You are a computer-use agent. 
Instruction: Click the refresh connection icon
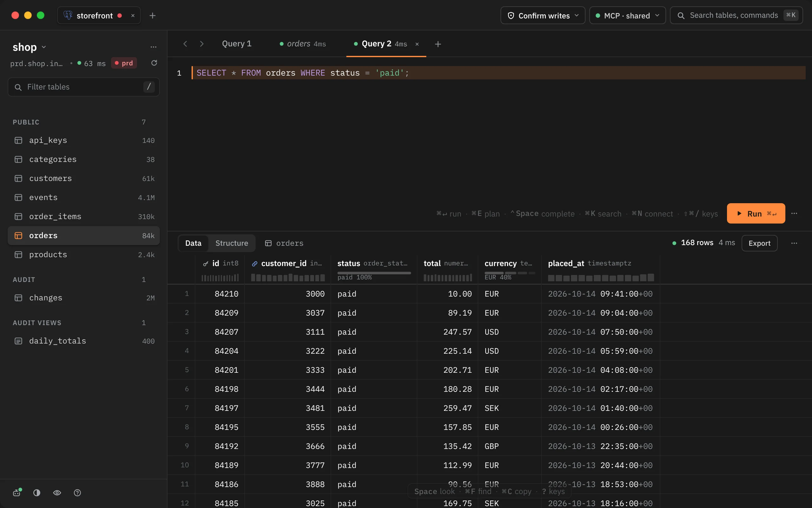click(x=154, y=63)
